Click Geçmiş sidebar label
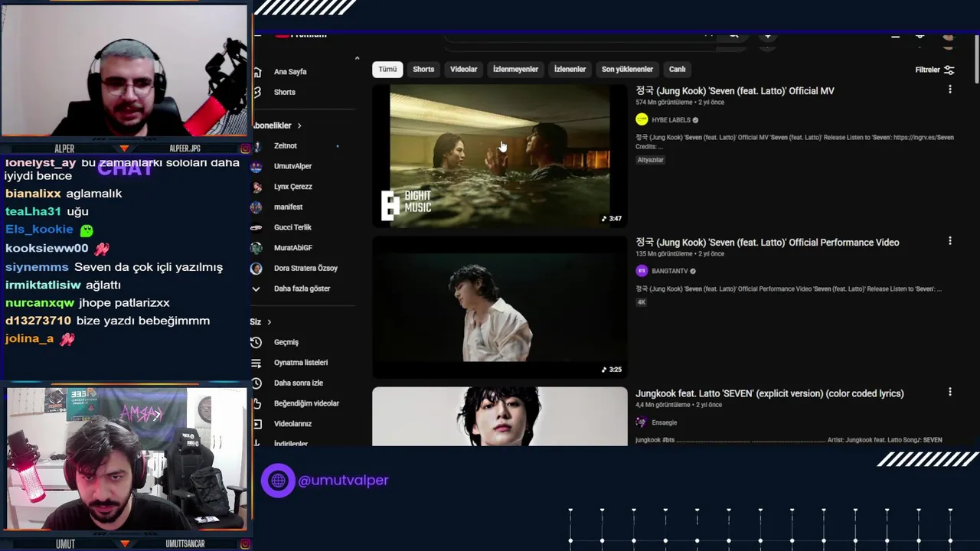Viewport: 980px width, 551px height. click(286, 343)
